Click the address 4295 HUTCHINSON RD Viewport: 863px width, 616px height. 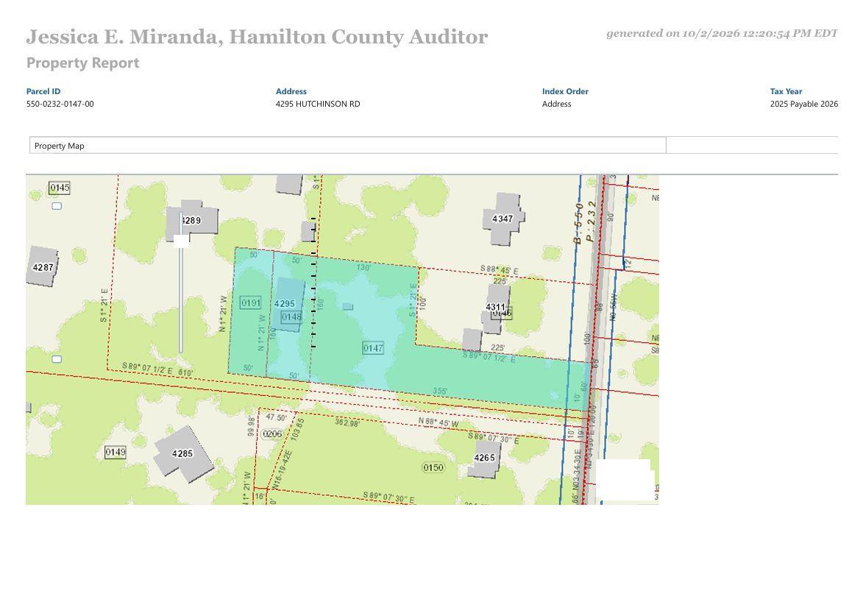pyautogui.click(x=318, y=104)
